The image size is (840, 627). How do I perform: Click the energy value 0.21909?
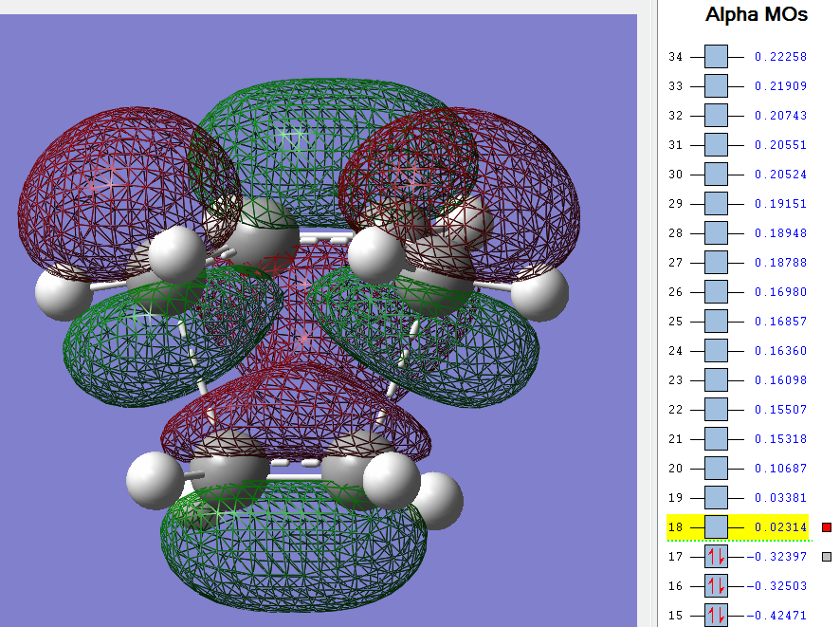(780, 85)
